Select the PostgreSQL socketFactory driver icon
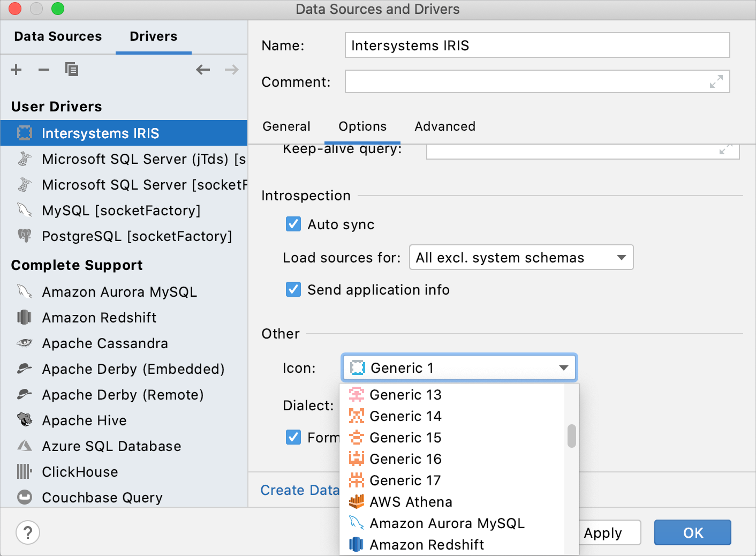The image size is (756, 556). click(24, 236)
